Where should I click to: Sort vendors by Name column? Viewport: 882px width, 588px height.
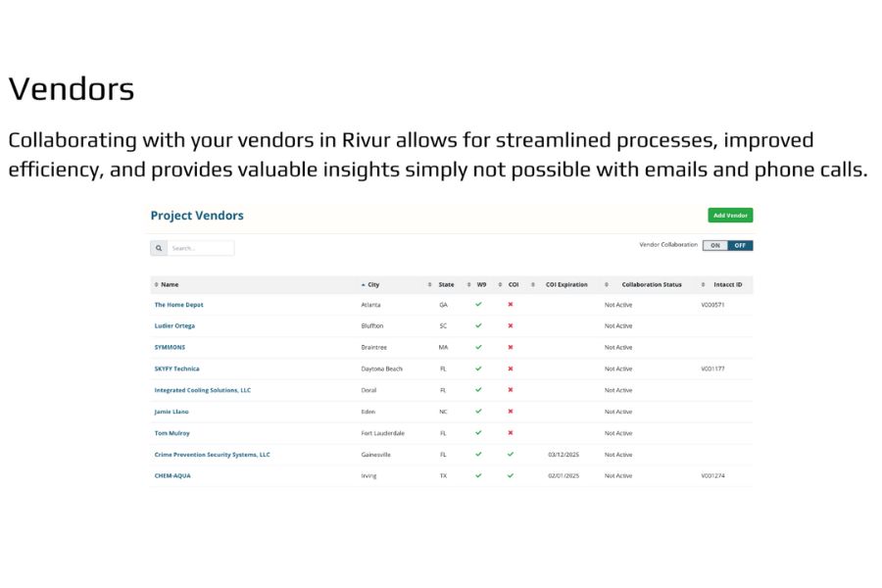tap(169, 284)
